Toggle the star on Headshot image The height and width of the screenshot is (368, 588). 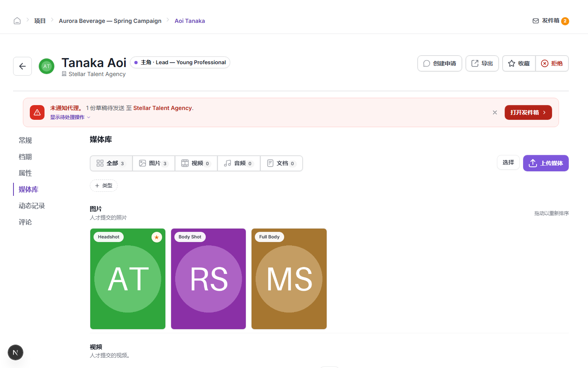coord(157,237)
